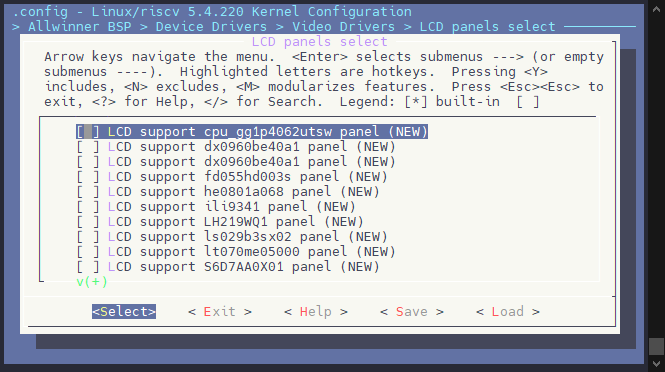Click the Load button
The height and width of the screenshot is (372, 665).
(x=508, y=312)
